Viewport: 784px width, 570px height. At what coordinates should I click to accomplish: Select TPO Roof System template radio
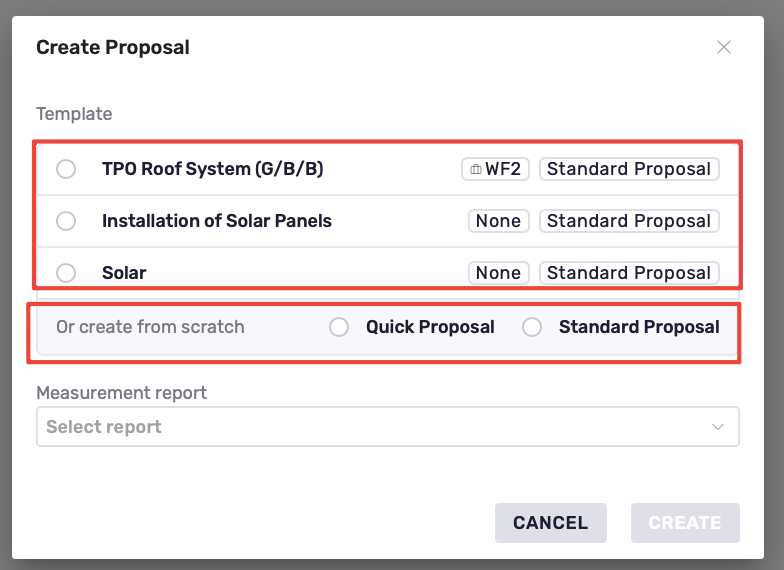pyautogui.click(x=66, y=169)
